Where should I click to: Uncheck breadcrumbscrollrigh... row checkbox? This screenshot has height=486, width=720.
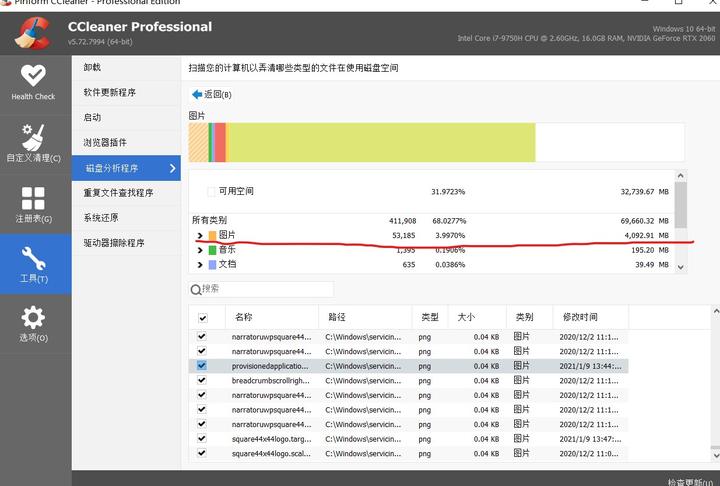click(202, 380)
